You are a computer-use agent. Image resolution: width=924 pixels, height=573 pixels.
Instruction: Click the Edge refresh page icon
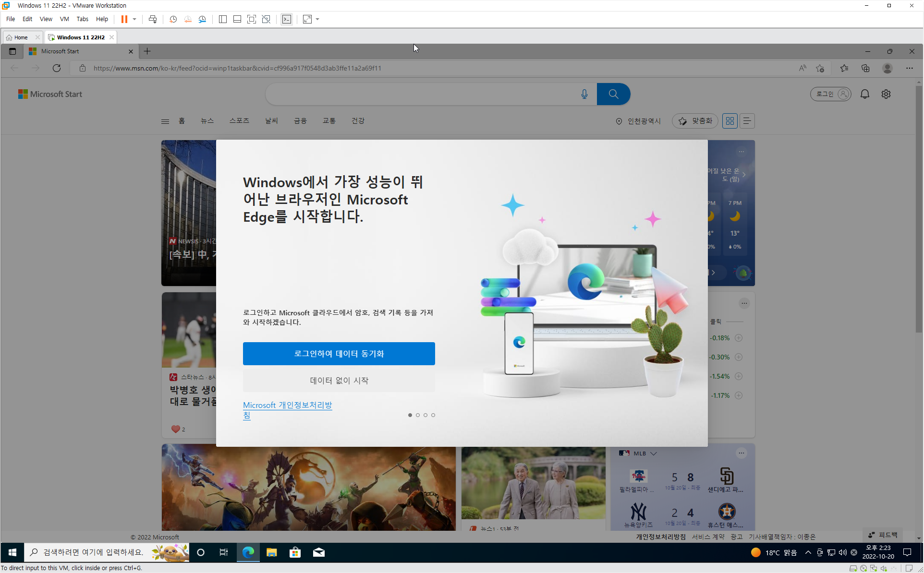click(57, 68)
